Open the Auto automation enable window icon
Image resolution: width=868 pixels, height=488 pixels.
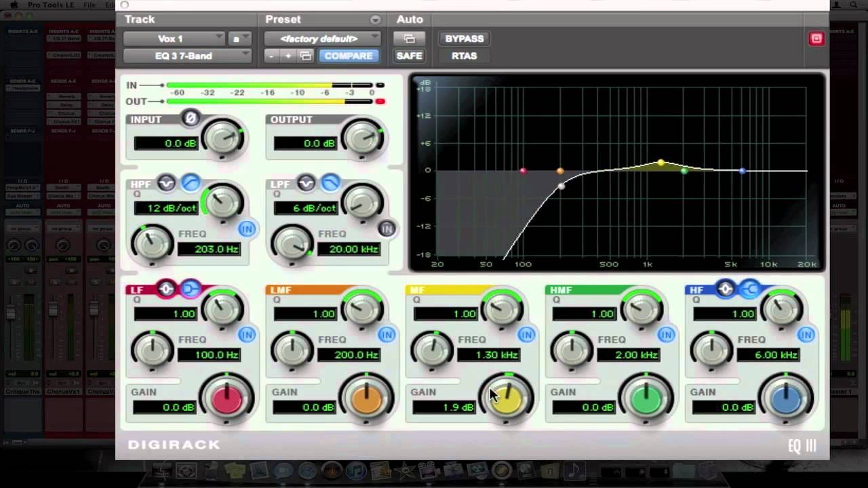coord(409,39)
